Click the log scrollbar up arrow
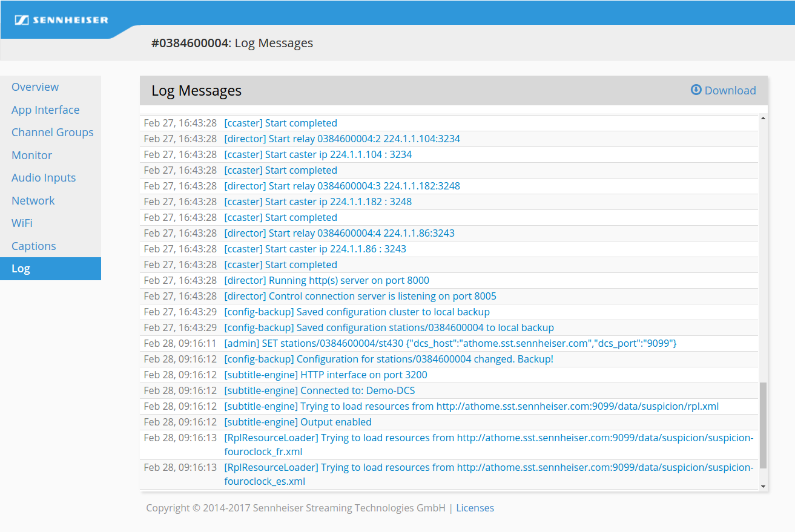The height and width of the screenshot is (532, 795). click(x=763, y=119)
